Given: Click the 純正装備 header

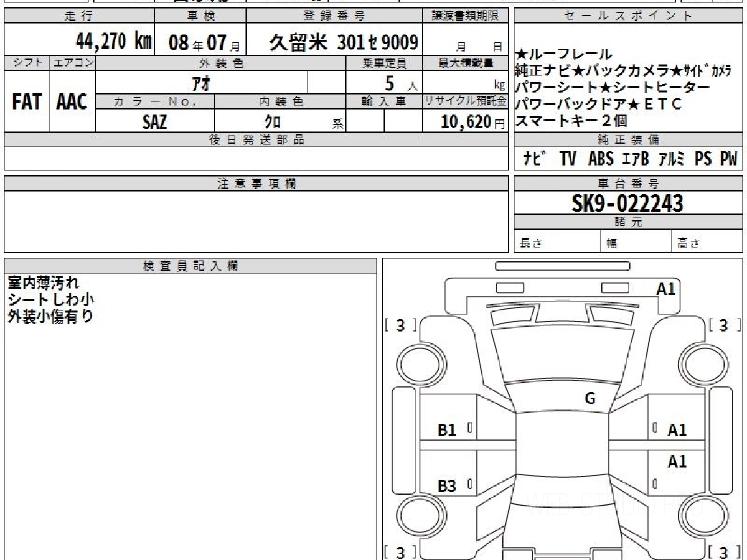Looking at the screenshot, I should pos(628,140).
